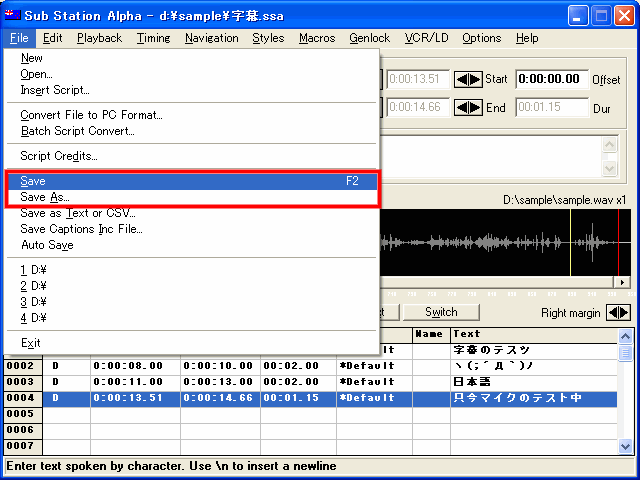Open the Styles menu
The width and height of the screenshot is (640, 480).
[x=267, y=38]
